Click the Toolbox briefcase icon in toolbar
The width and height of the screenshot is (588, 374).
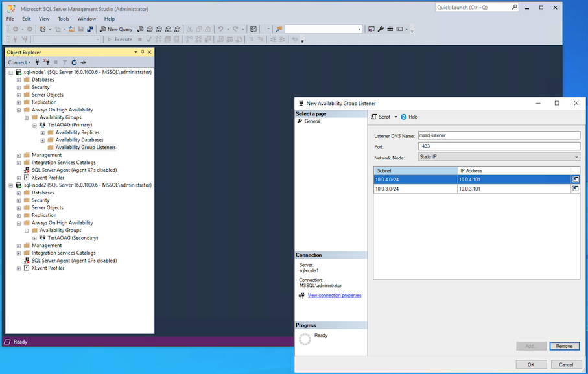(390, 29)
